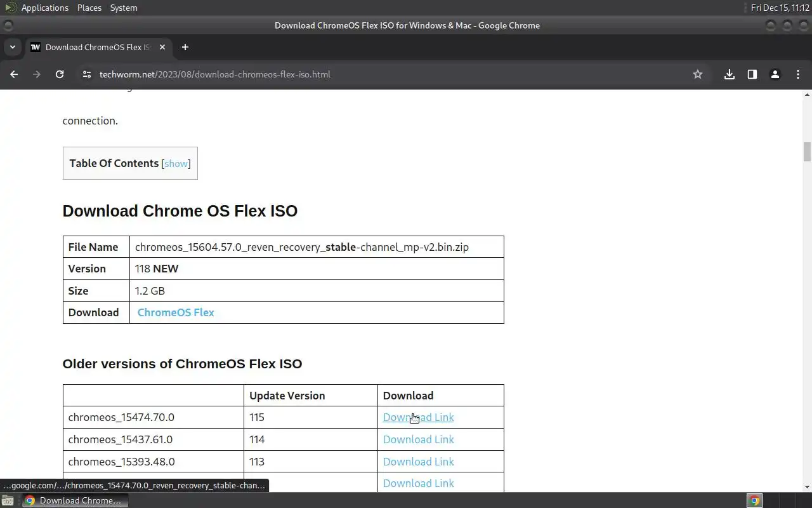This screenshot has height=508, width=812.
Task: Expand the tab search dropdown arrow
Action: 12,47
